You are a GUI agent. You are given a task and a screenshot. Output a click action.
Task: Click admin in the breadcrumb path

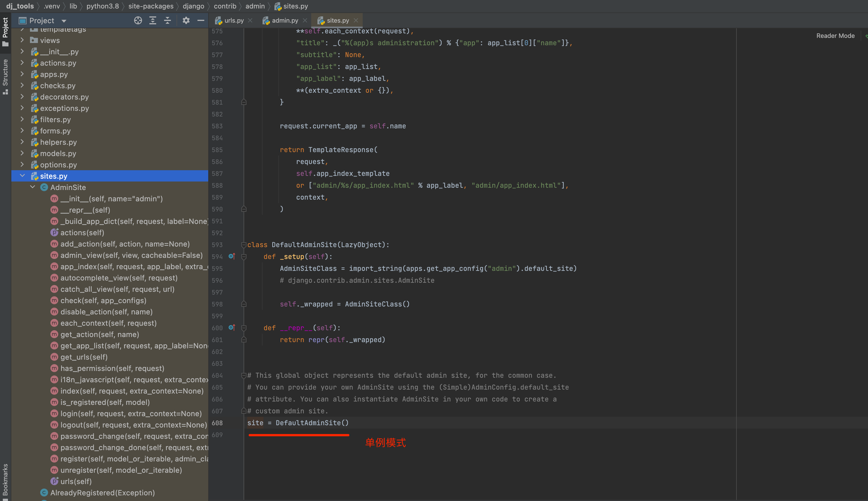click(255, 6)
